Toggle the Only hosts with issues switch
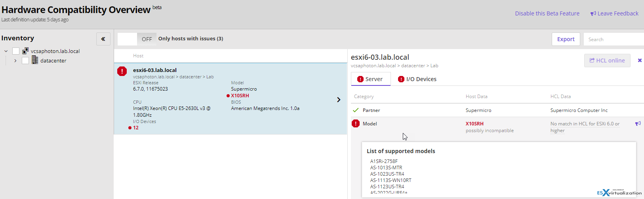The height and width of the screenshot is (199, 644). pos(137,39)
